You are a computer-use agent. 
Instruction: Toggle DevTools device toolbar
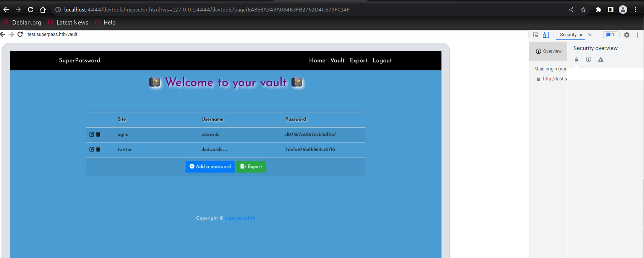point(546,35)
